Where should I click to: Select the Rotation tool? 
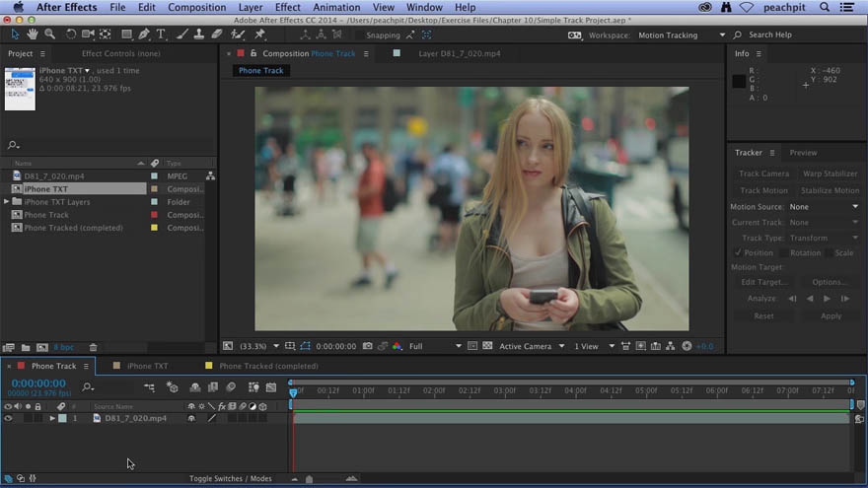tap(70, 35)
